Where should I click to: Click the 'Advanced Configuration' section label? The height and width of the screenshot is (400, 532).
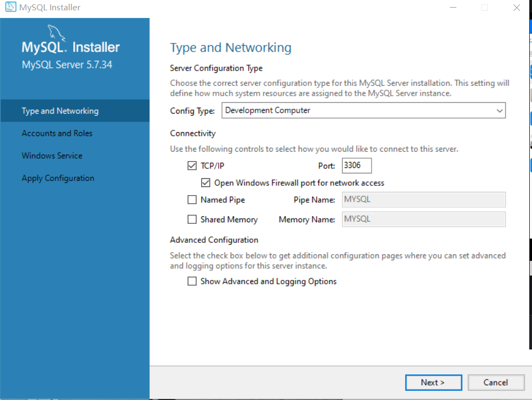(214, 240)
